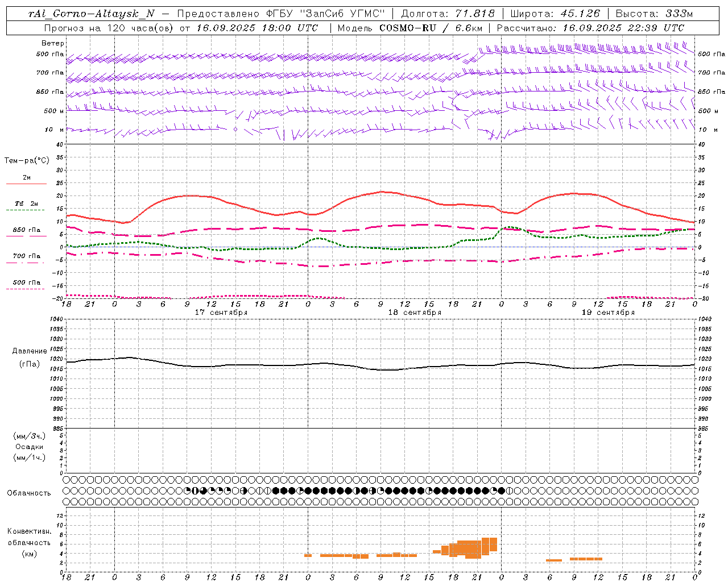728x582 pixels.
Task: Click the 850 гПа temperature legend entry
Action: pos(26,230)
